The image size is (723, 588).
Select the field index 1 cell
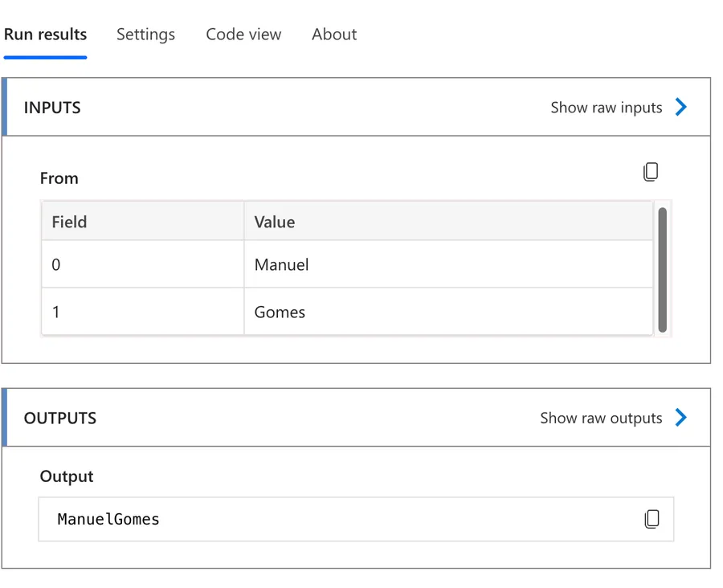(x=142, y=312)
